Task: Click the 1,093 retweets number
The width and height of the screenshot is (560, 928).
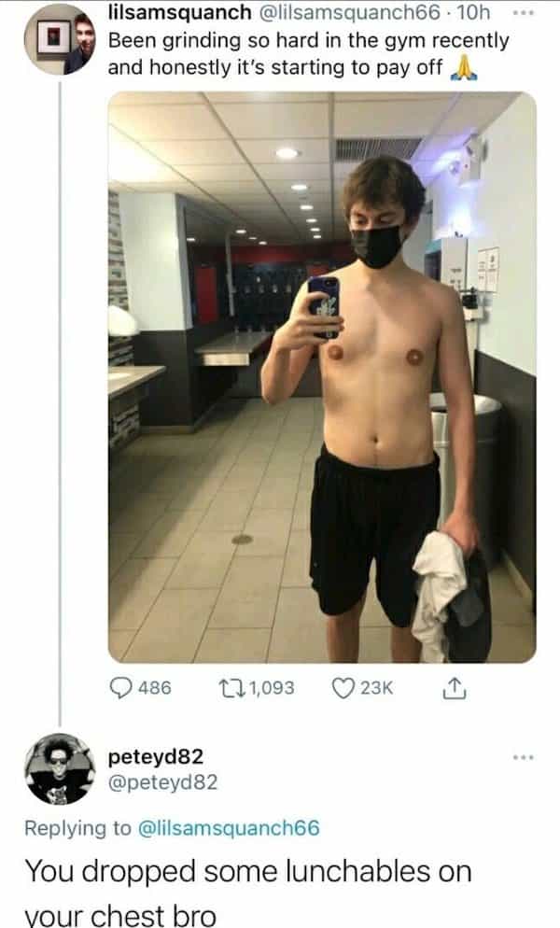Action: (271, 688)
